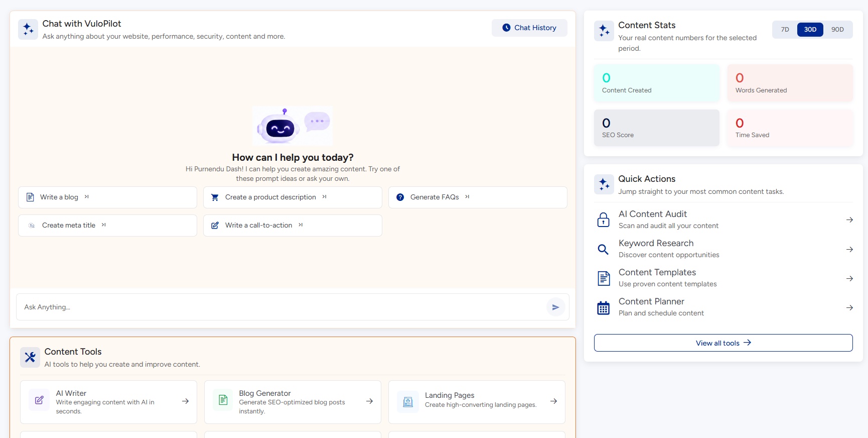Click the Time Saved stat card
This screenshot has width=868, height=438.
click(x=790, y=128)
